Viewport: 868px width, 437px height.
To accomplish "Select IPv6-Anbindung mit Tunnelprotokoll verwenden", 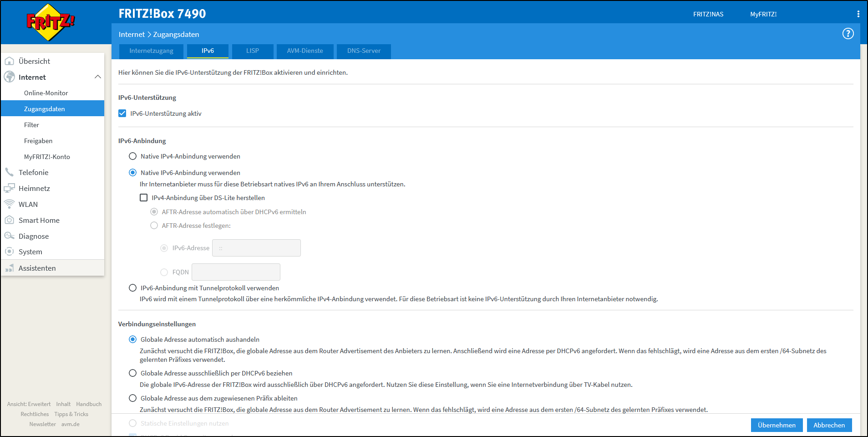I will 132,288.
